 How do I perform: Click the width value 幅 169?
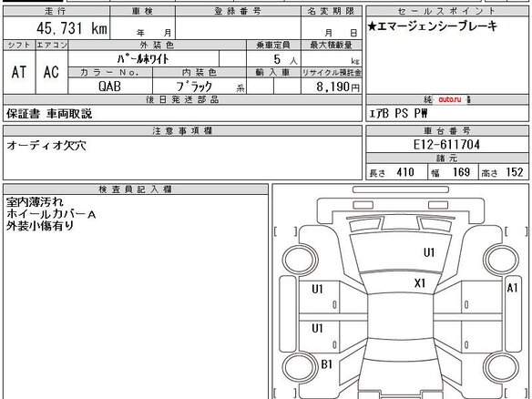point(450,172)
